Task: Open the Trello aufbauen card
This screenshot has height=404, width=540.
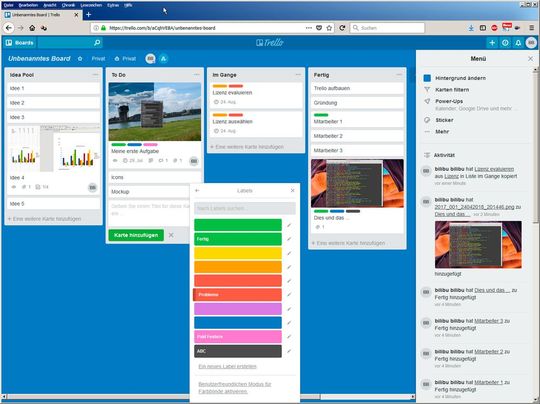Action: click(x=357, y=88)
